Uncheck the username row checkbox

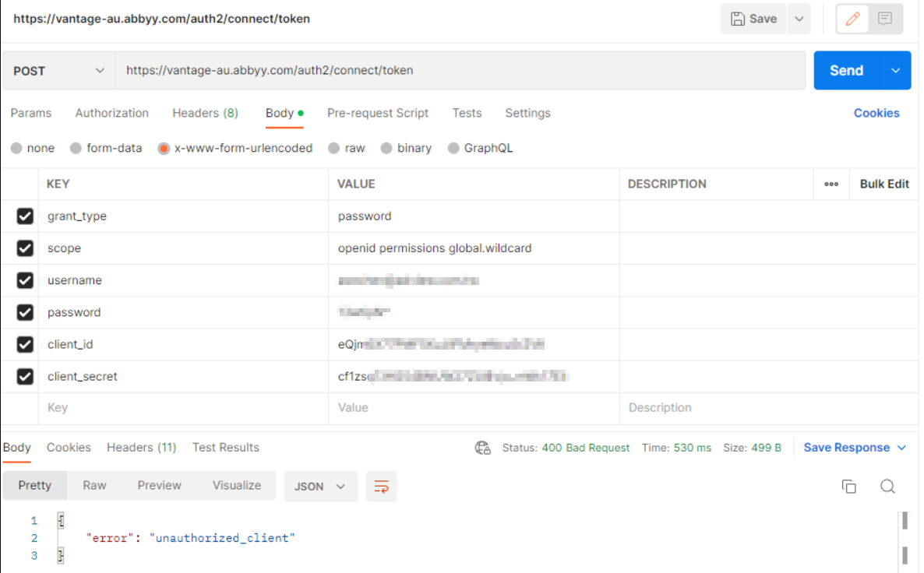[x=25, y=280]
